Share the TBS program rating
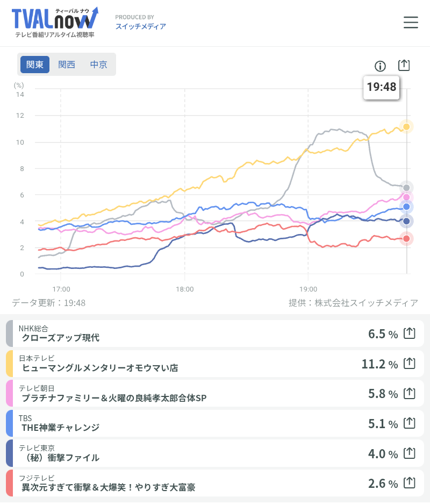This screenshot has width=430, height=504. (x=410, y=423)
